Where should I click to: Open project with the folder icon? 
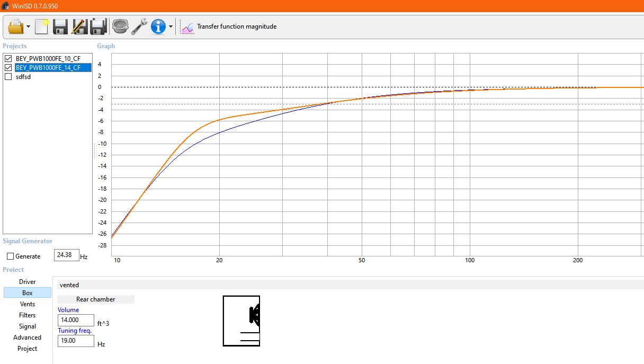(x=16, y=26)
